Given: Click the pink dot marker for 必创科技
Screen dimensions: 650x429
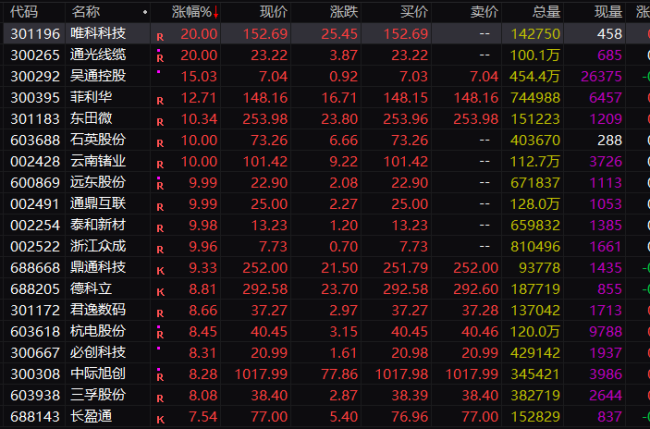Looking at the screenshot, I should (158, 348).
